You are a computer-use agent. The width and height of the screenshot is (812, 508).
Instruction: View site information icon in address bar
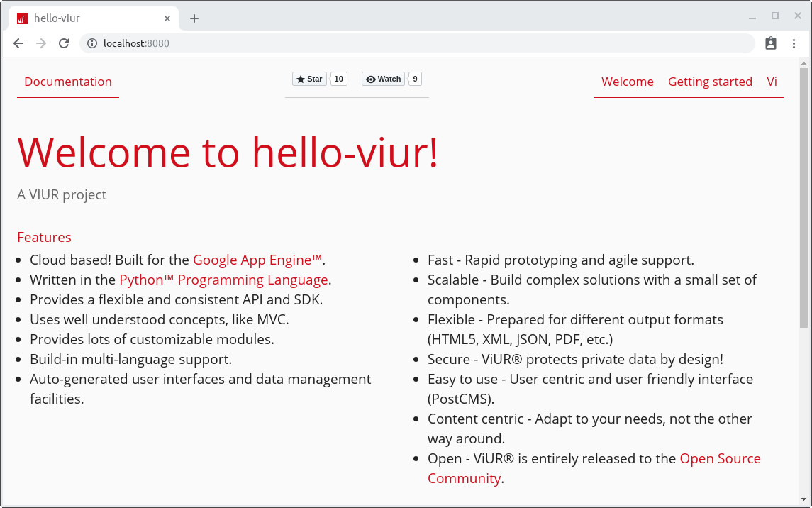92,43
